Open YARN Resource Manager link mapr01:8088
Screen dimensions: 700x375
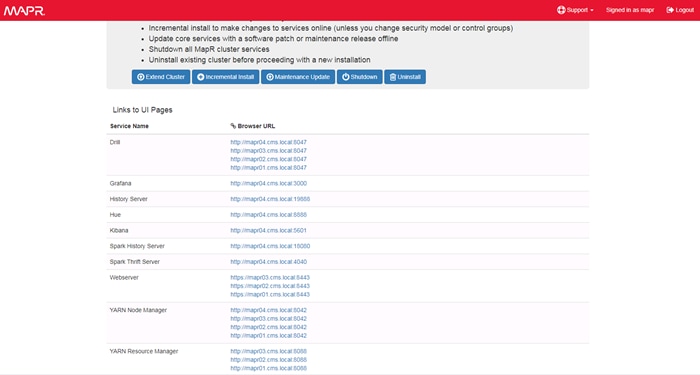[268, 368]
